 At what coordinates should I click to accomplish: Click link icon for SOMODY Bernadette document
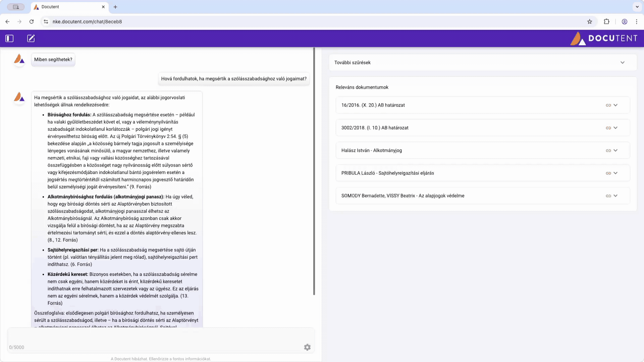point(608,196)
